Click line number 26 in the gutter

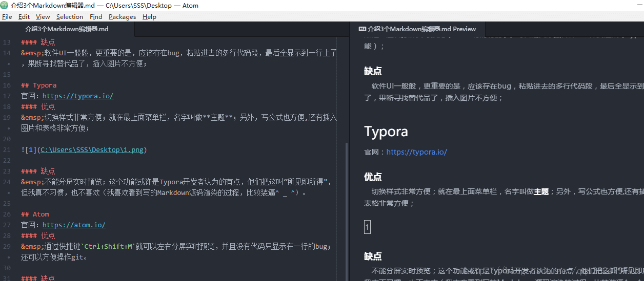point(7,214)
